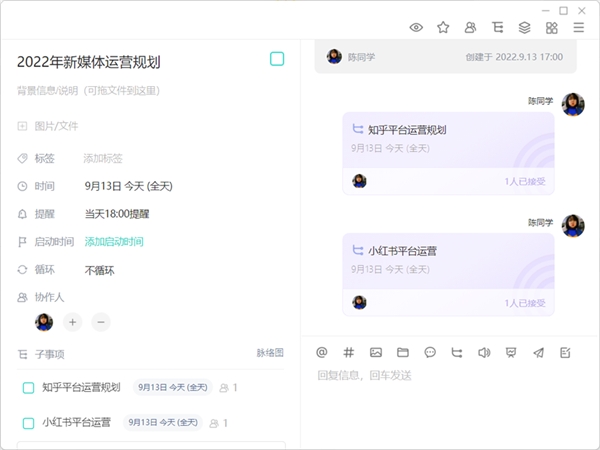Click the avatar inside the 小红书平台运营 card
The height and width of the screenshot is (450, 600).
click(359, 302)
